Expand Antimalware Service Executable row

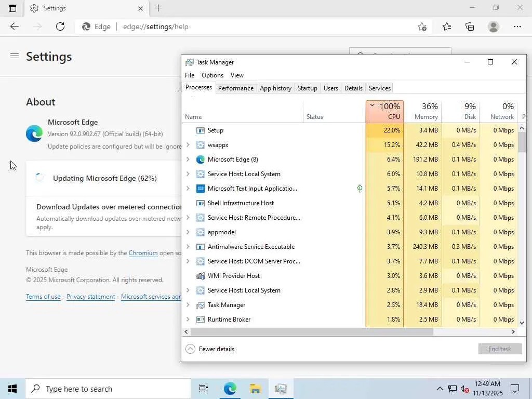pyautogui.click(x=188, y=247)
